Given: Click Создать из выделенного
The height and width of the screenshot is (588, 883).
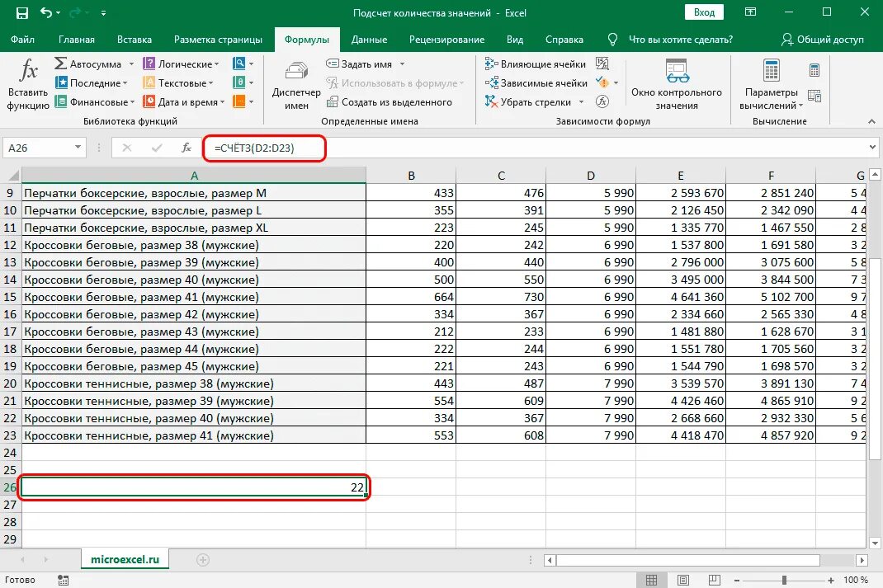Looking at the screenshot, I should (x=390, y=101).
